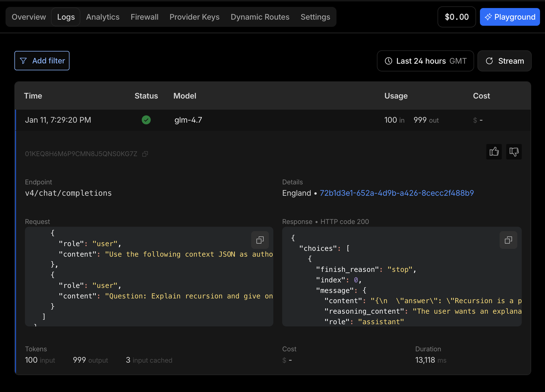Click the funnel icon in Add filter

point(23,61)
